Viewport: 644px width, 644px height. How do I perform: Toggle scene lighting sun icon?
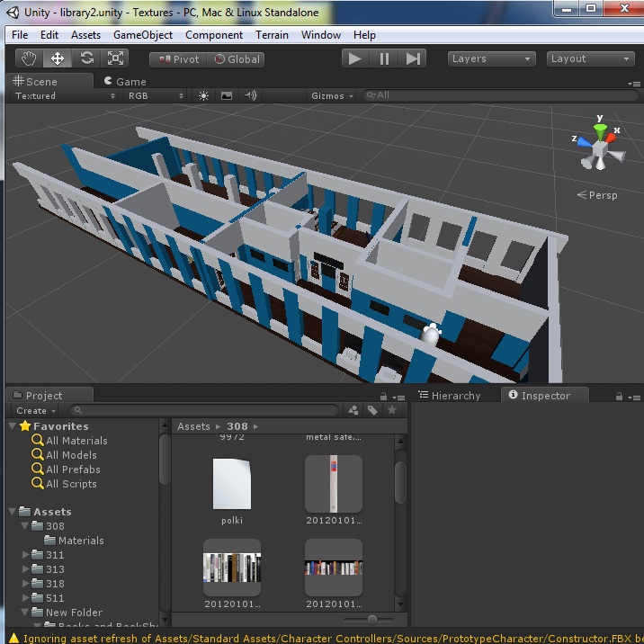tap(203, 95)
